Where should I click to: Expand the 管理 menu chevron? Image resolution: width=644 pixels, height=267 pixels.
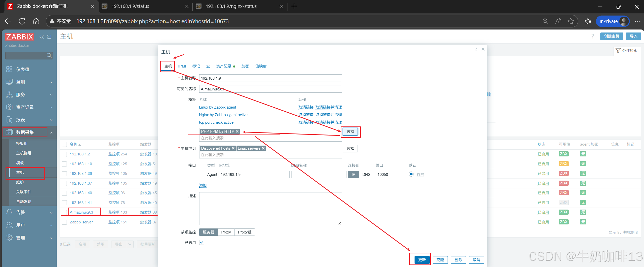(x=51, y=238)
